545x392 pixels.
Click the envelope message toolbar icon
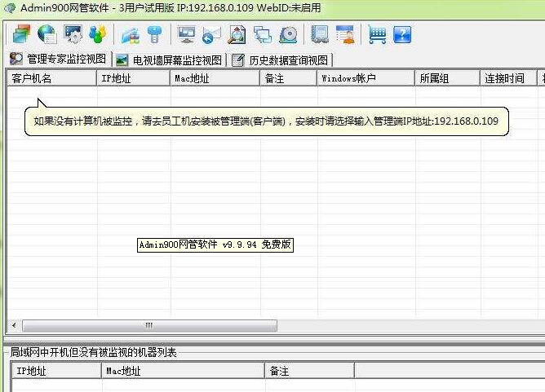(211, 34)
